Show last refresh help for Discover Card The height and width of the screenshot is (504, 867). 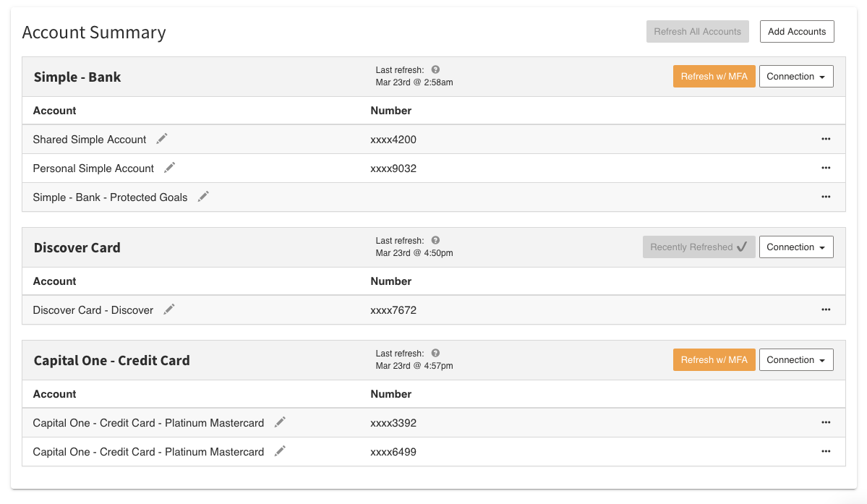point(436,240)
